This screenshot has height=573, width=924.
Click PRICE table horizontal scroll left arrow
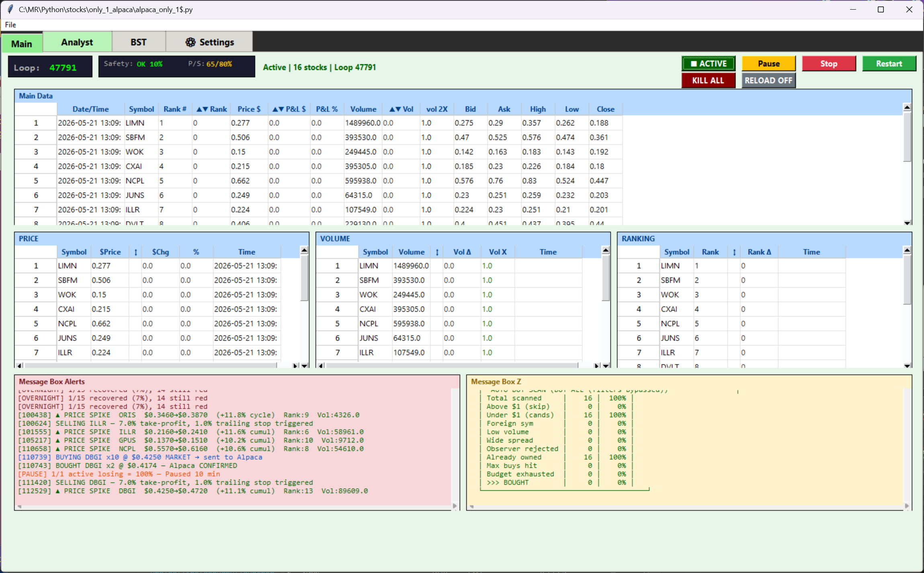(19, 365)
